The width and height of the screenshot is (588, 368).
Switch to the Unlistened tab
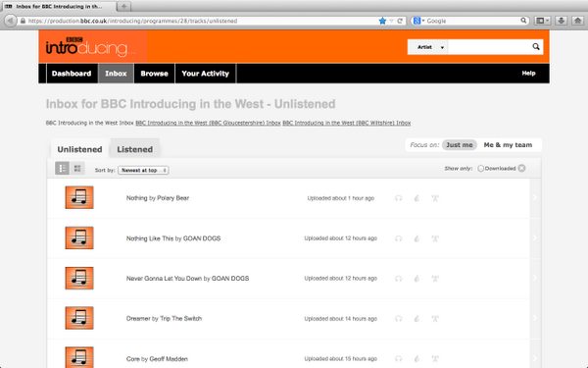pyautogui.click(x=80, y=149)
